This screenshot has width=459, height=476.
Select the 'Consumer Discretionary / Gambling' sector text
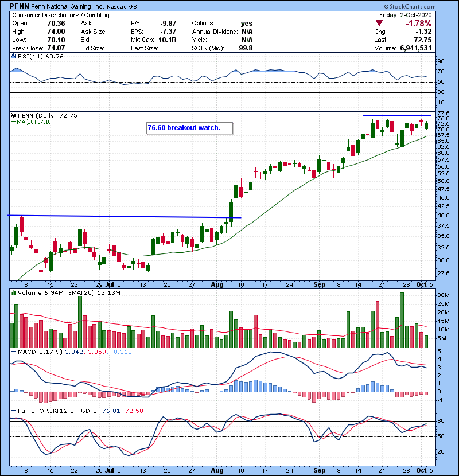click(61, 15)
